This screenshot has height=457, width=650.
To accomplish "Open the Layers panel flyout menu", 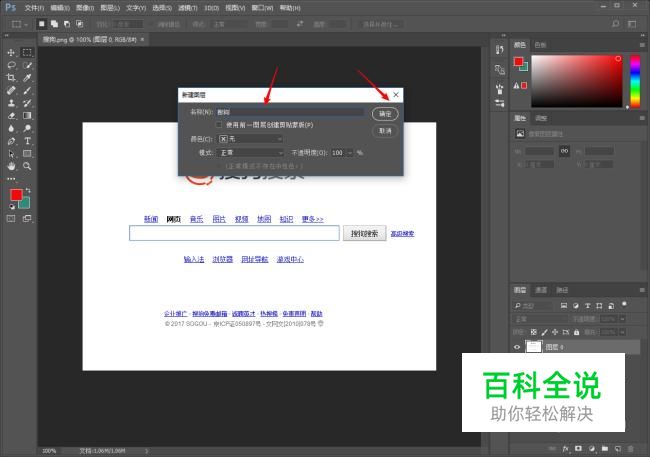I will point(642,290).
